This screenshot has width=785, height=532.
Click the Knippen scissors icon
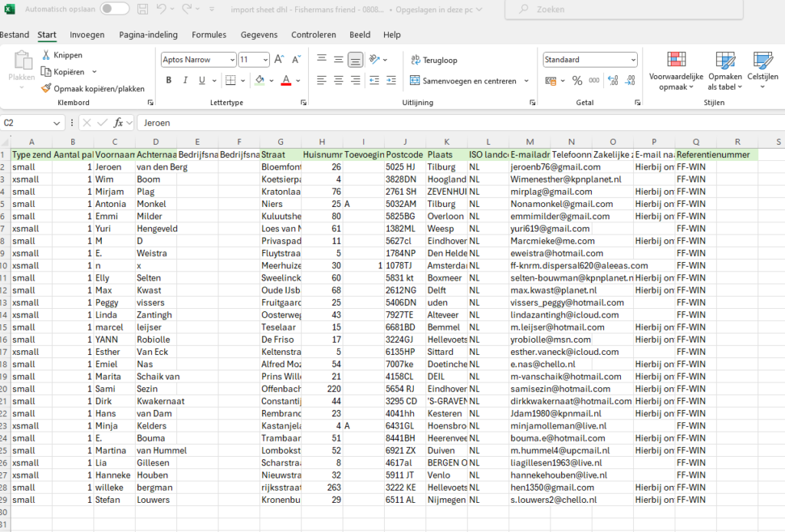(46, 55)
